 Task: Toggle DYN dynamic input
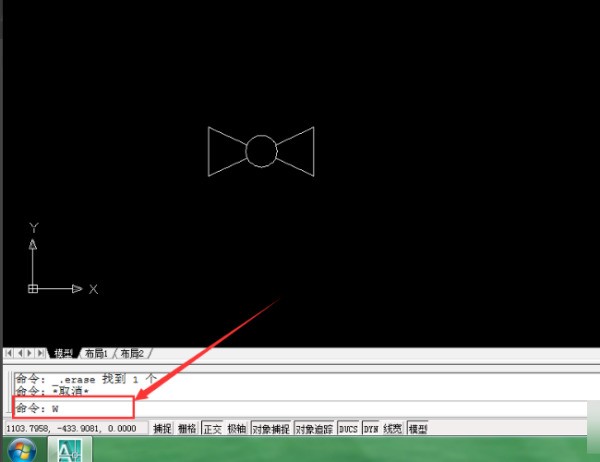coord(371,429)
